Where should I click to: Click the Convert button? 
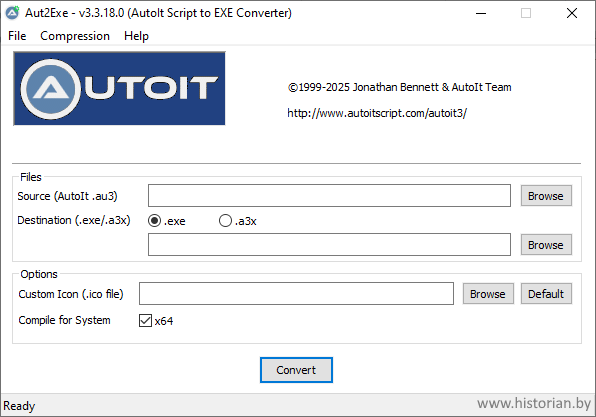(x=296, y=370)
